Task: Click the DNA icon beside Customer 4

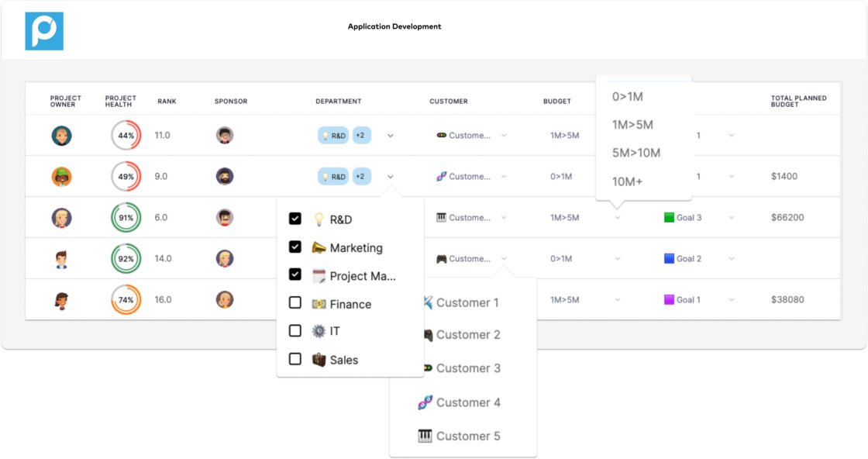Action: click(425, 402)
